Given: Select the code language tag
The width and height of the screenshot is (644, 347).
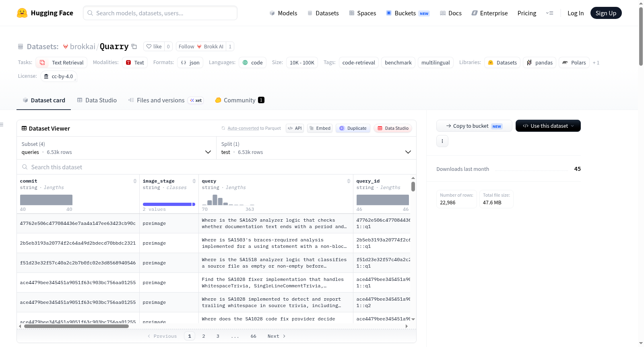Looking at the screenshot, I should pyautogui.click(x=253, y=62).
